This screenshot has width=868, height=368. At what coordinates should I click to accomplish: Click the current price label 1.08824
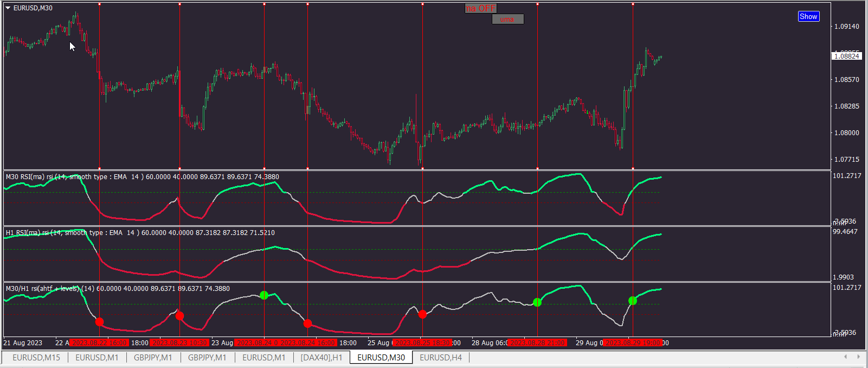846,56
